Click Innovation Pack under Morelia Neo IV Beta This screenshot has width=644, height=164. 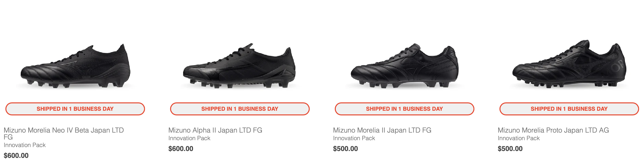point(25,145)
